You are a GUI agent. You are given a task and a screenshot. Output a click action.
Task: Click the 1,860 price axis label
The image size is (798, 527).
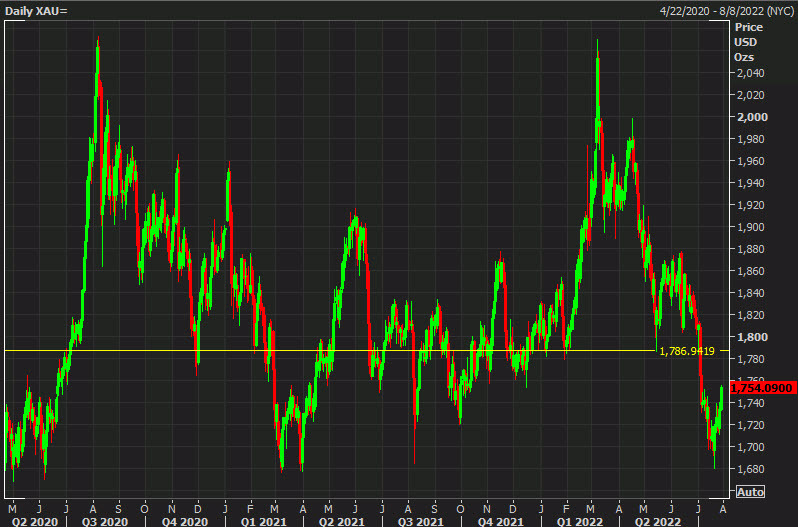pos(751,271)
